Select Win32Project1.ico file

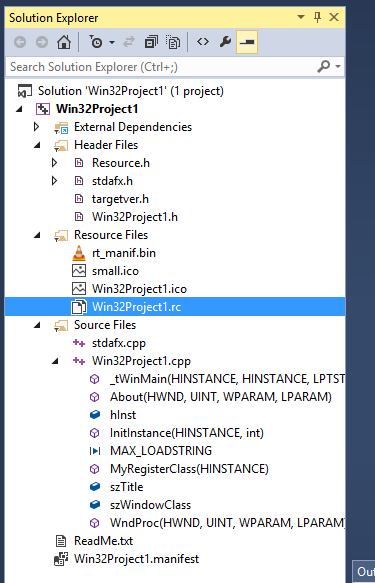click(x=139, y=289)
